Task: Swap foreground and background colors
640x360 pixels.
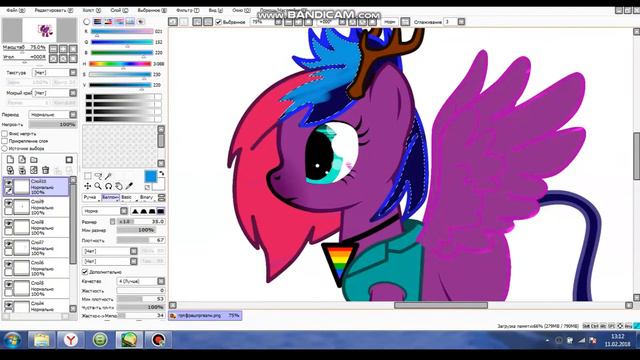Action: 162,173
